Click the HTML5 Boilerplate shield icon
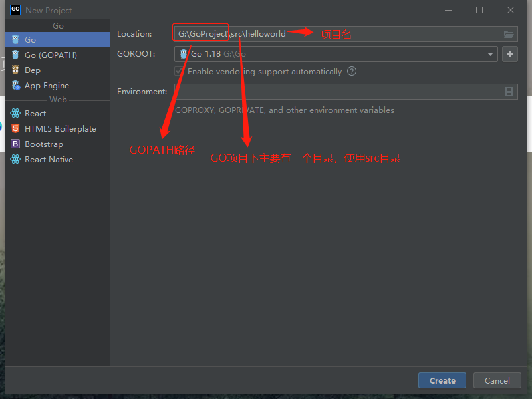The height and width of the screenshot is (399, 532). click(15, 128)
